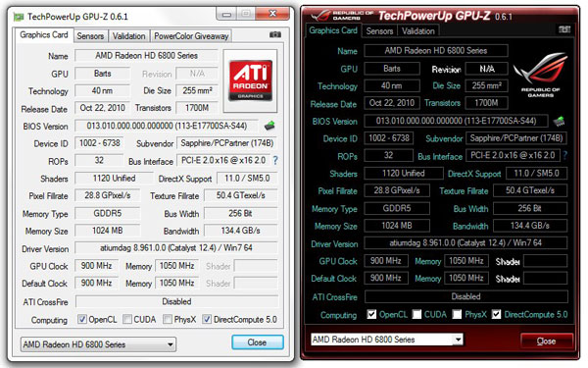Click '256 Bit' bus width in white window
The width and height of the screenshot is (588, 368).
[x=241, y=213]
